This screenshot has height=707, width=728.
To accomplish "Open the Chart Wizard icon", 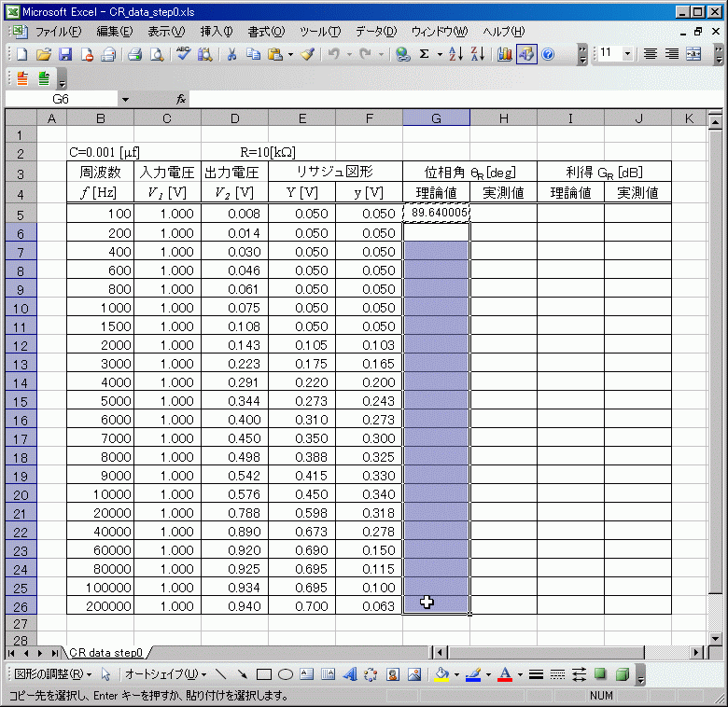I will [x=505, y=54].
